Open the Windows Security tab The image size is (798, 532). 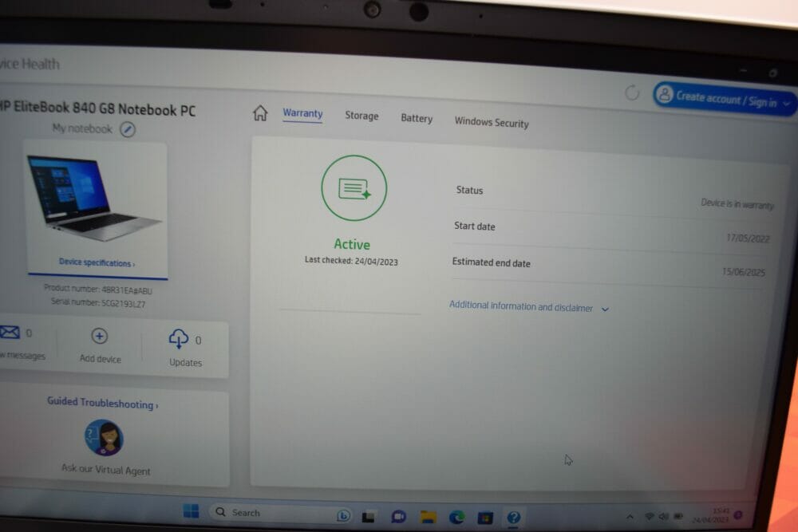[491, 122]
